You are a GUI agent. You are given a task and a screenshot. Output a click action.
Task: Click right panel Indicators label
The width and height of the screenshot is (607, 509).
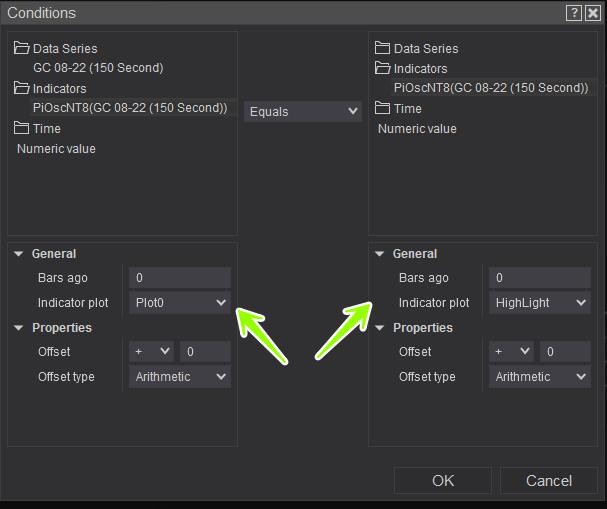(x=420, y=69)
